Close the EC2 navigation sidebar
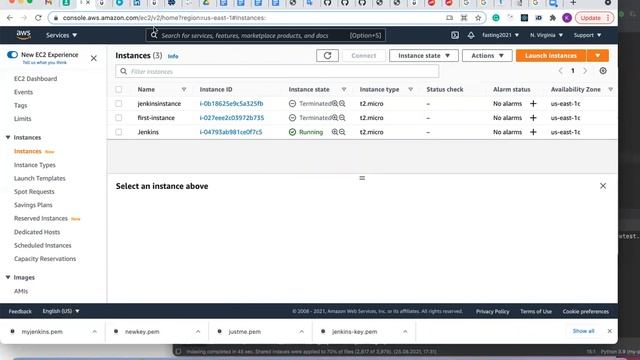 tap(93, 58)
